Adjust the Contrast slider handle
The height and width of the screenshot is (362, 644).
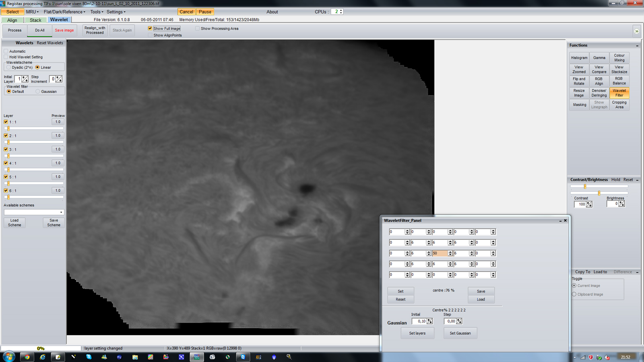click(x=585, y=186)
